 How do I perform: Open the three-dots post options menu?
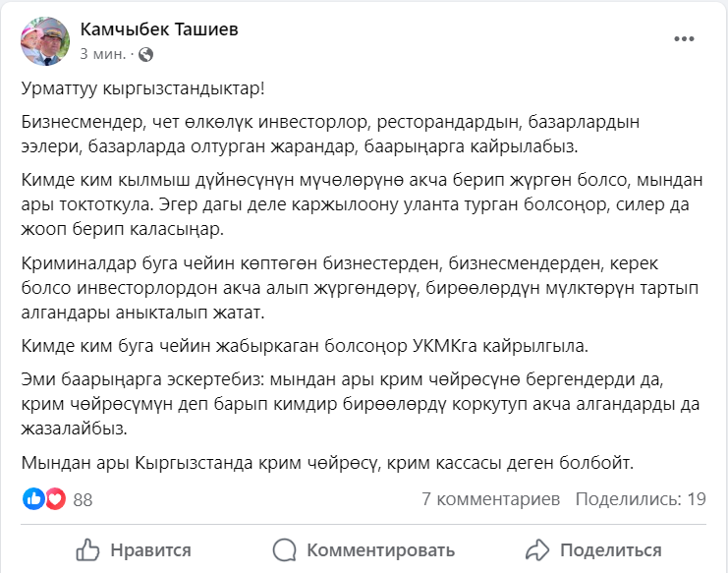[684, 39]
